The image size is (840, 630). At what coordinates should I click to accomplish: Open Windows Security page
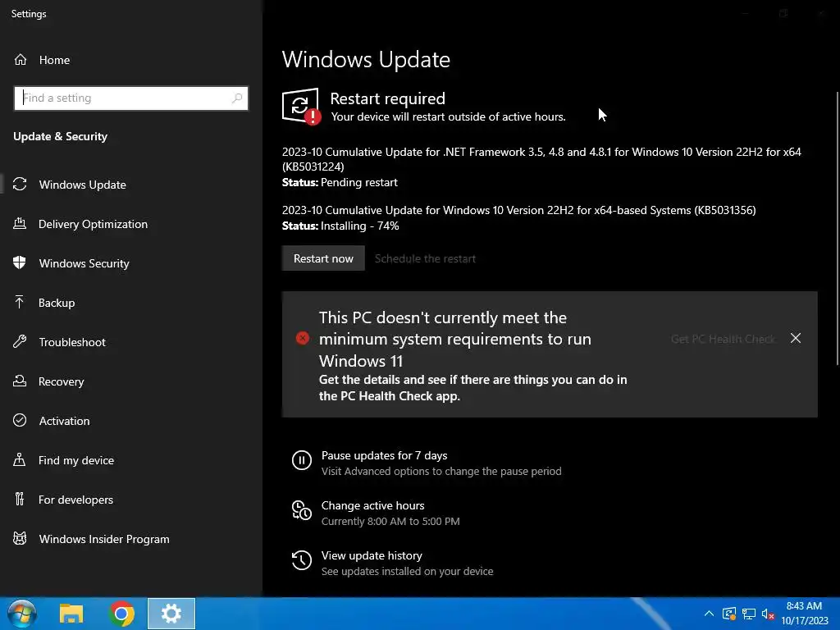coord(84,263)
